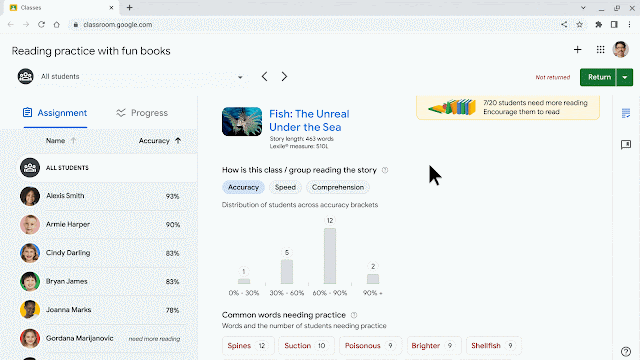Click the plus create icon near profile

click(x=577, y=50)
